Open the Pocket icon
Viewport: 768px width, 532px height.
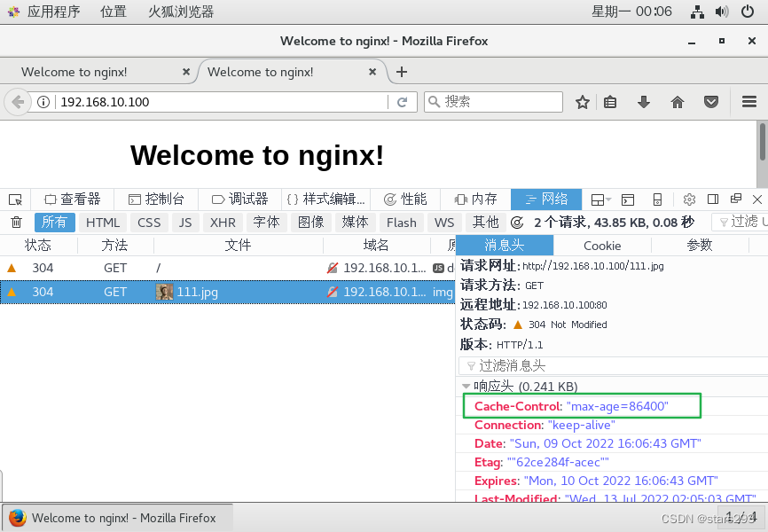click(x=711, y=102)
